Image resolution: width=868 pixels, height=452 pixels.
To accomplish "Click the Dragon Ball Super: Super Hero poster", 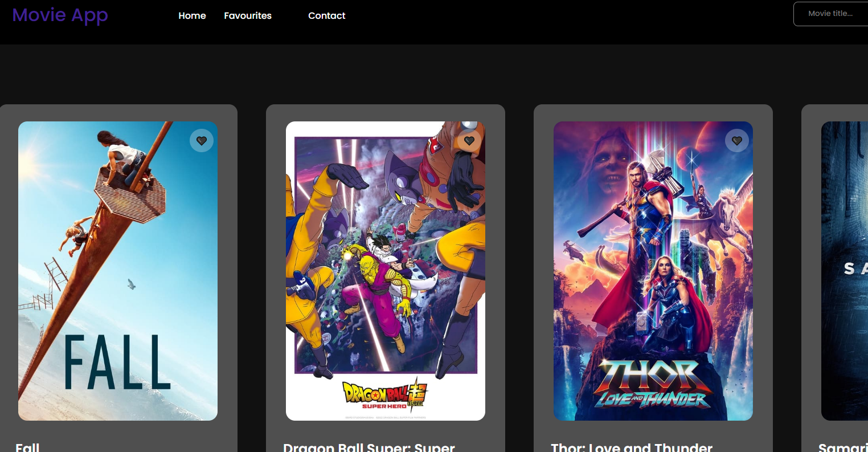I will tap(386, 271).
